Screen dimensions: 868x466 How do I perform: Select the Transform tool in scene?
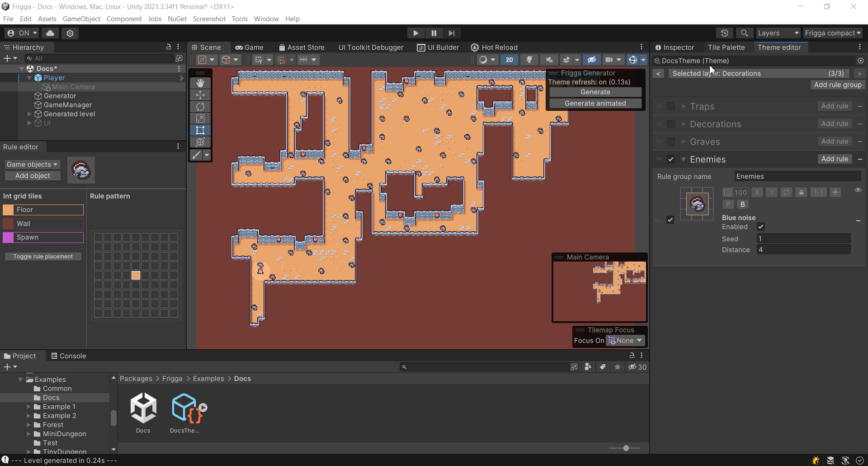point(200,142)
